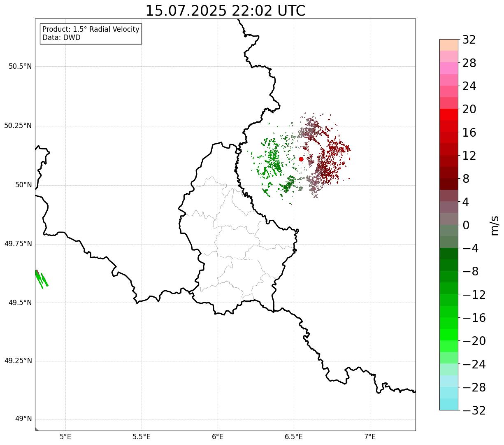Pick the cyan swatch at colorbar bottom
Image resolution: width=504 pixels, height=445 pixels.
(x=448, y=404)
